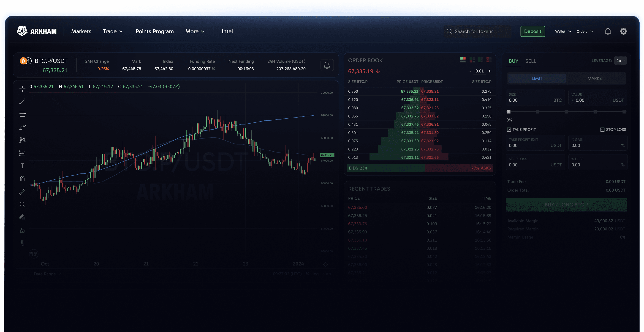
Task: Select the LIMIT order type
Action: [x=537, y=78]
